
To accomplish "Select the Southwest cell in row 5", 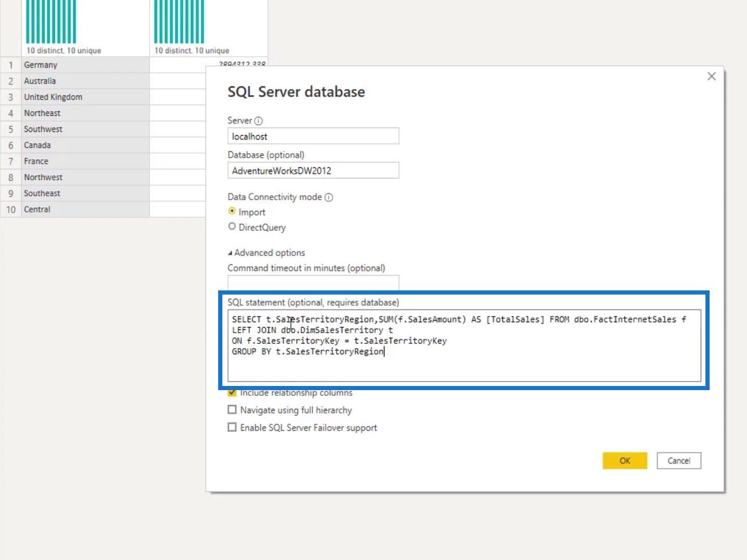I will point(85,129).
